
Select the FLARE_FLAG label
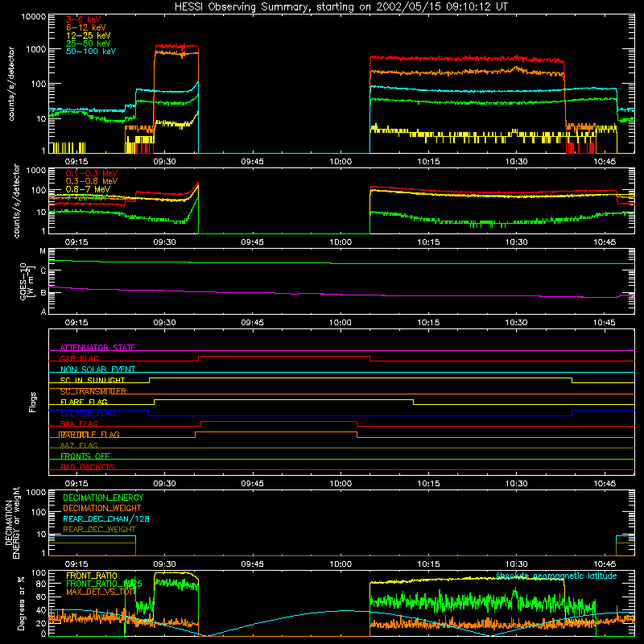(x=84, y=402)
